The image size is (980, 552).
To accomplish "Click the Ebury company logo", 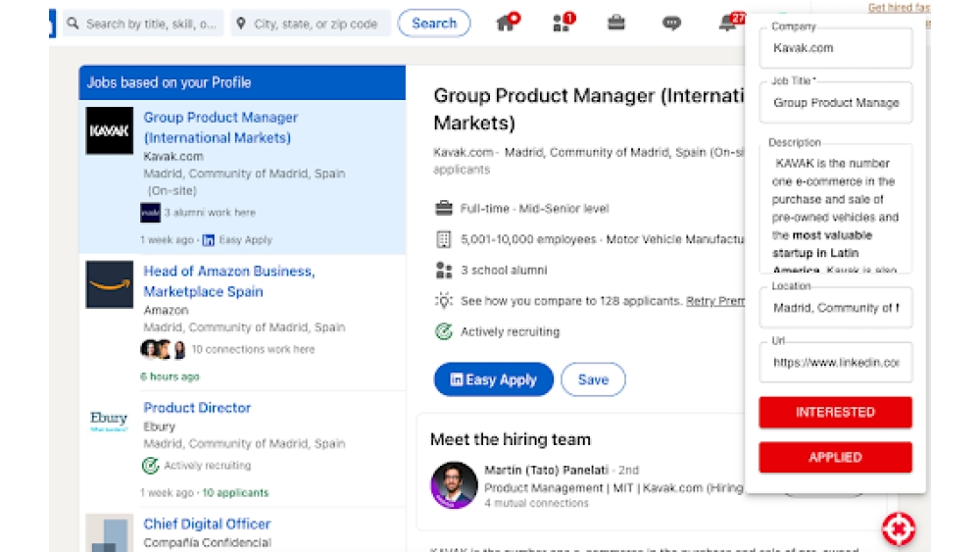I will coord(110,420).
